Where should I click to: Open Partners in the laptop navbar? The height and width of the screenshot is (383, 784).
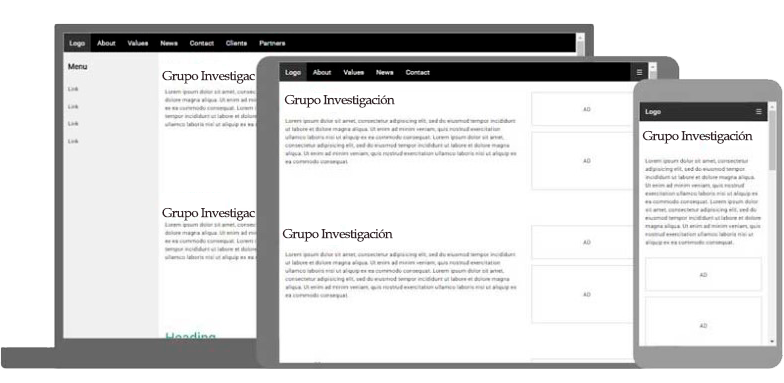(272, 43)
